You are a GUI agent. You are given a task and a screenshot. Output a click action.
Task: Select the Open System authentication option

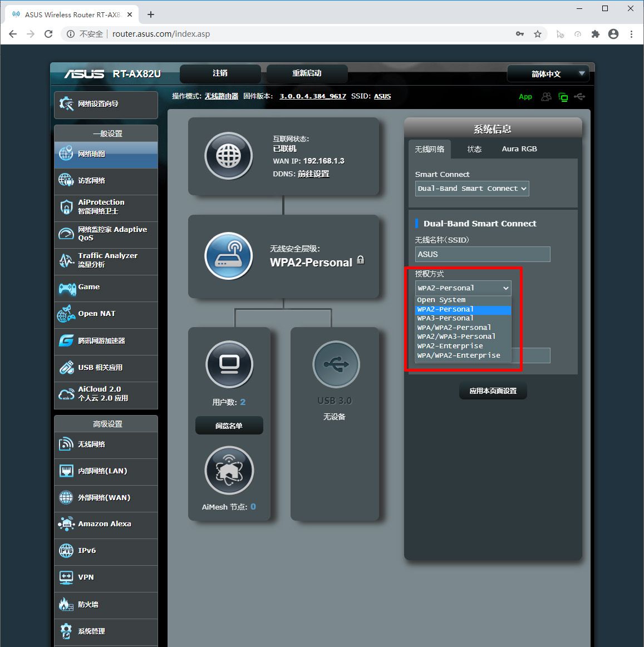[x=441, y=300]
